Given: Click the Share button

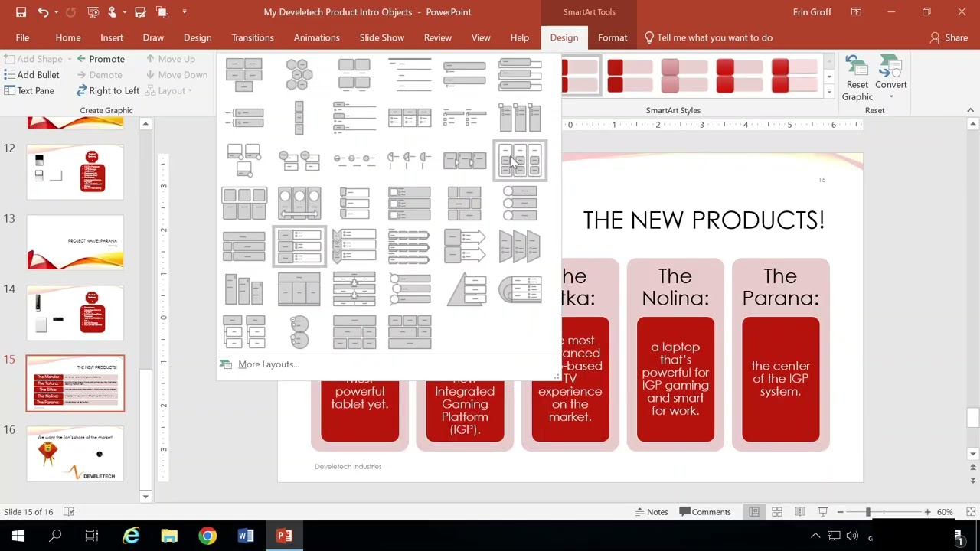Looking at the screenshot, I should (949, 37).
